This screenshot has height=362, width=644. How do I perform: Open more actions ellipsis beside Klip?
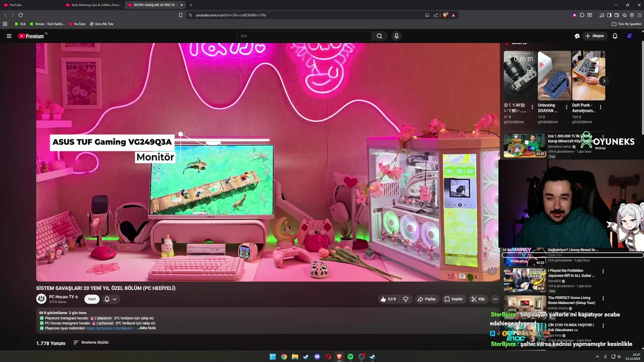pos(495,299)
